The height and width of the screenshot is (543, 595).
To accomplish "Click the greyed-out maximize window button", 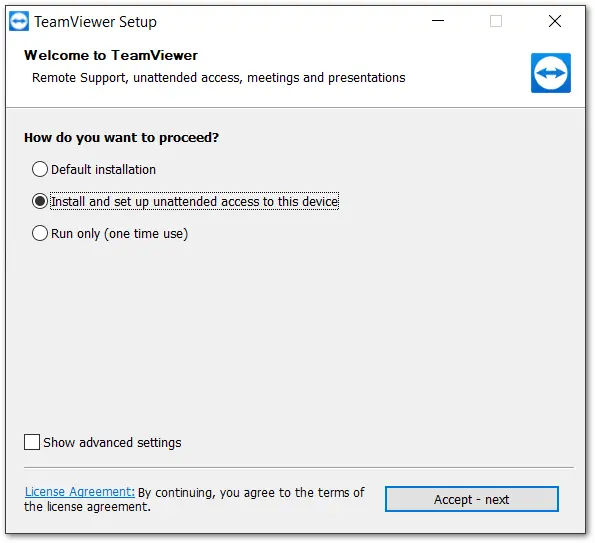I will tap(496, 21).
